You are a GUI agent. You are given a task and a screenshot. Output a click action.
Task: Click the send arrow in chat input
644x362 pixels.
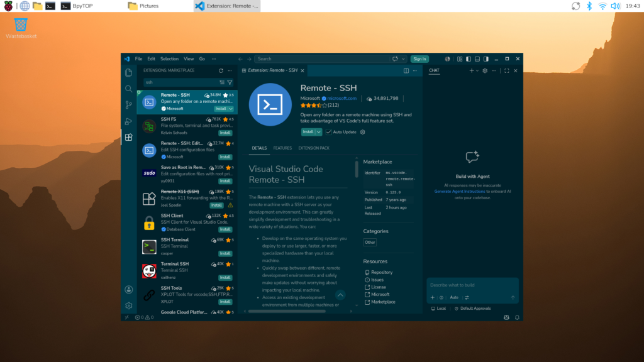point(513,297)
